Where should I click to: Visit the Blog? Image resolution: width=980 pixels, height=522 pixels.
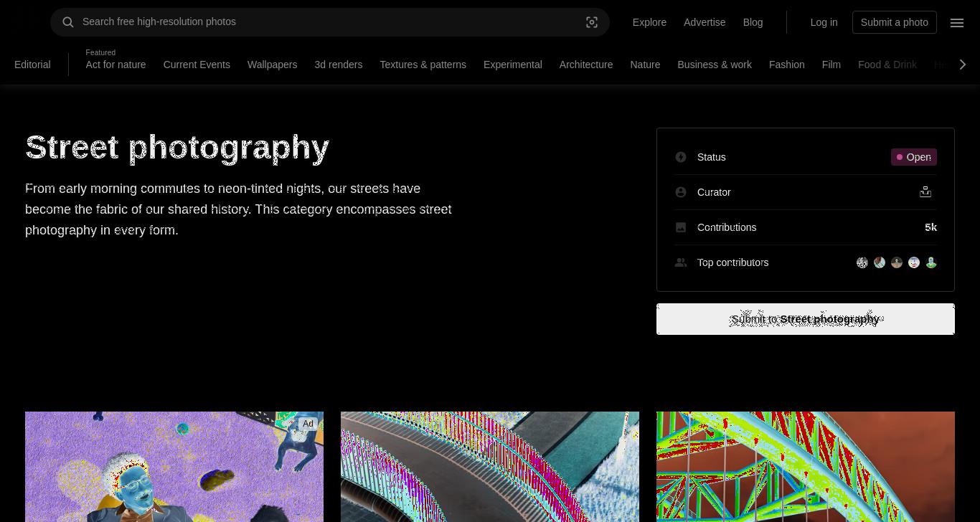[x=753, y=22]
